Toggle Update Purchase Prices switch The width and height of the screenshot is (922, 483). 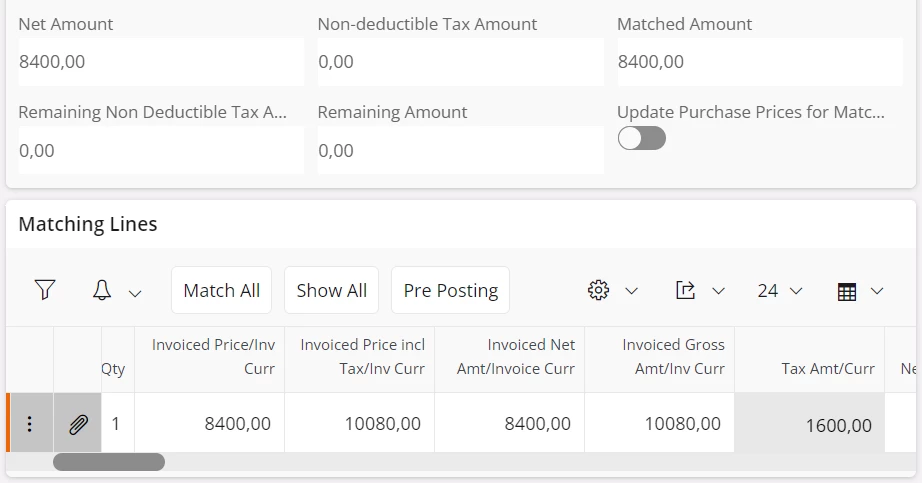pos(641,138)
